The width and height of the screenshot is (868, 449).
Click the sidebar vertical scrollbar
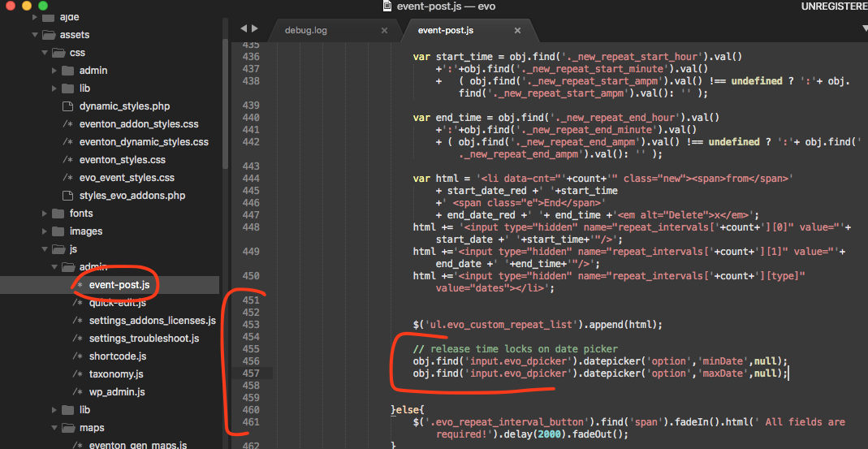[225, 102]
